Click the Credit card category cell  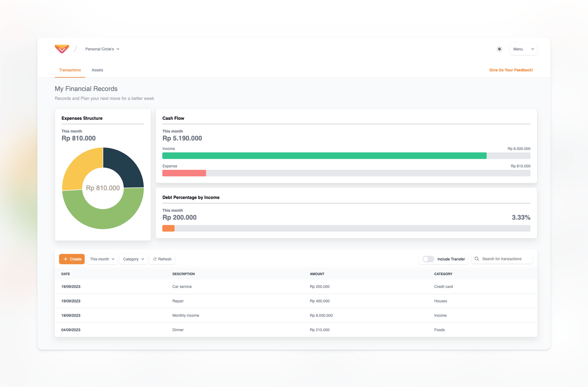pos(443,286)
